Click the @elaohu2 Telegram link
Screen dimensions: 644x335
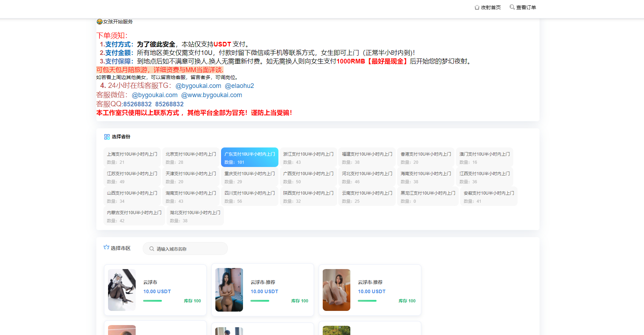pyautogui.click(x=239, y=86)
